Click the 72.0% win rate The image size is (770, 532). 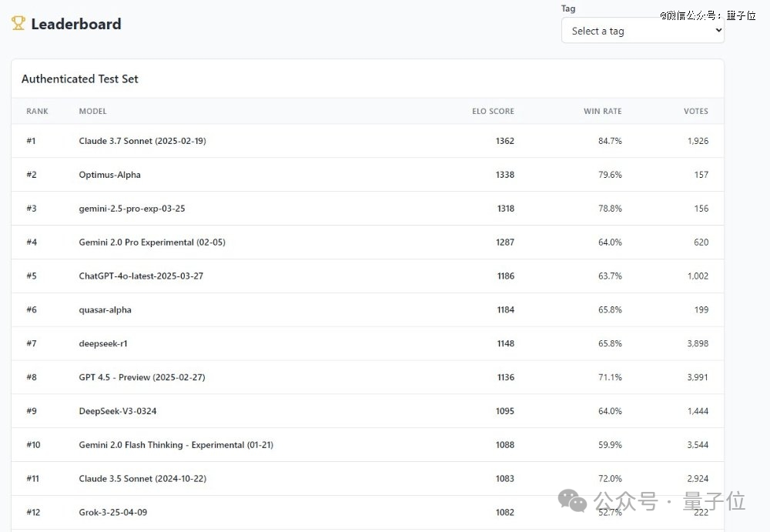pos(610,478)
